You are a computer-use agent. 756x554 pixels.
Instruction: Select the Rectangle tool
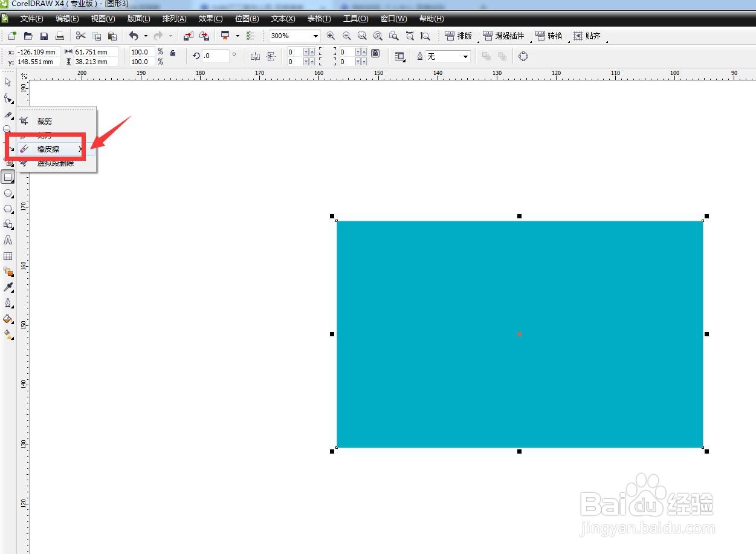click(8, 177)
